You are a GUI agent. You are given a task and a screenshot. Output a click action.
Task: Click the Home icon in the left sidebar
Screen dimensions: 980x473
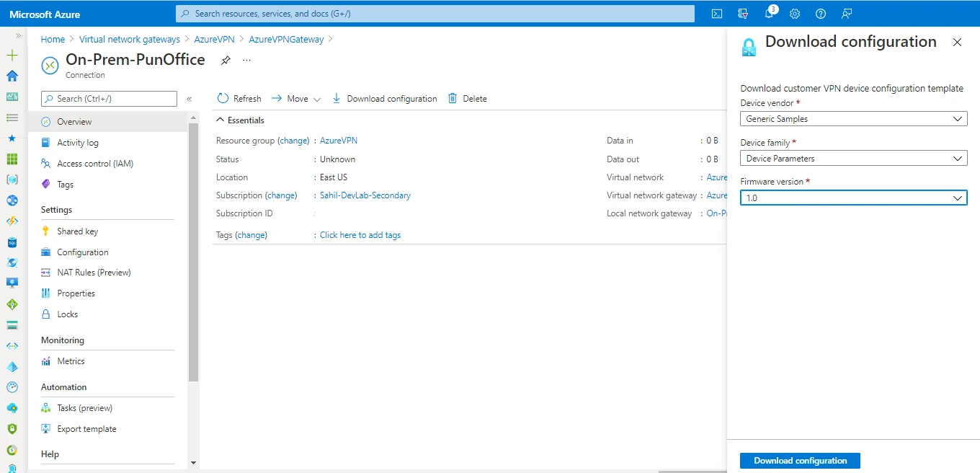(x=11, y=75)
